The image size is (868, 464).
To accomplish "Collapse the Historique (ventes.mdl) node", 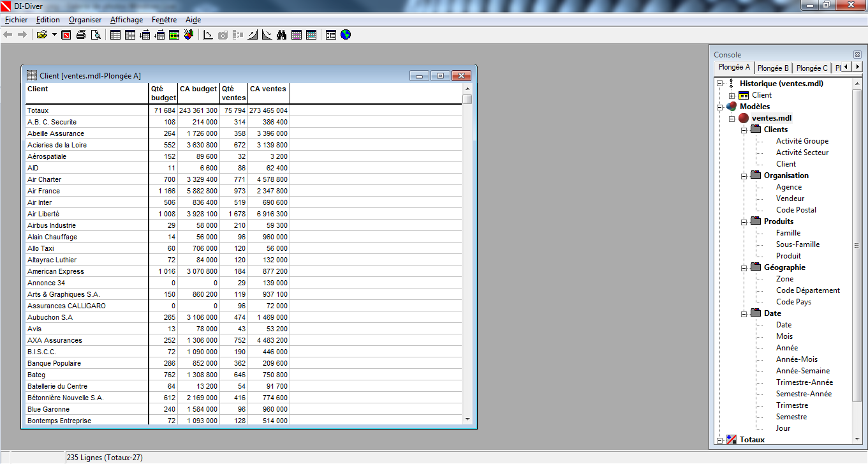I will (719, 84).
